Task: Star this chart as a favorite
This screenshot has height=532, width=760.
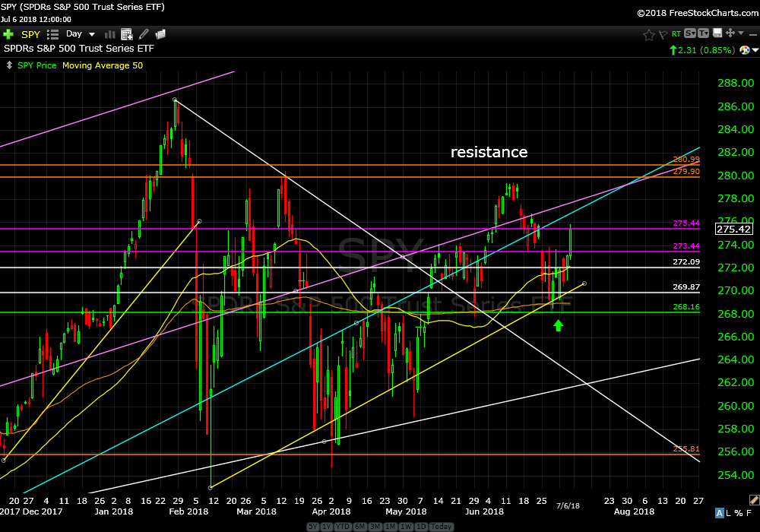Action: point(648,34)
